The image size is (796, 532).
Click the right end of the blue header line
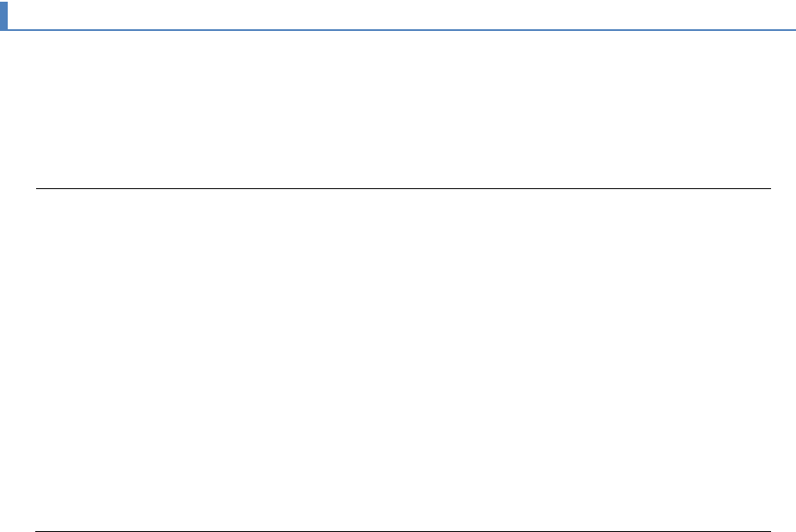pyautogui.click(x=793, y=31)
